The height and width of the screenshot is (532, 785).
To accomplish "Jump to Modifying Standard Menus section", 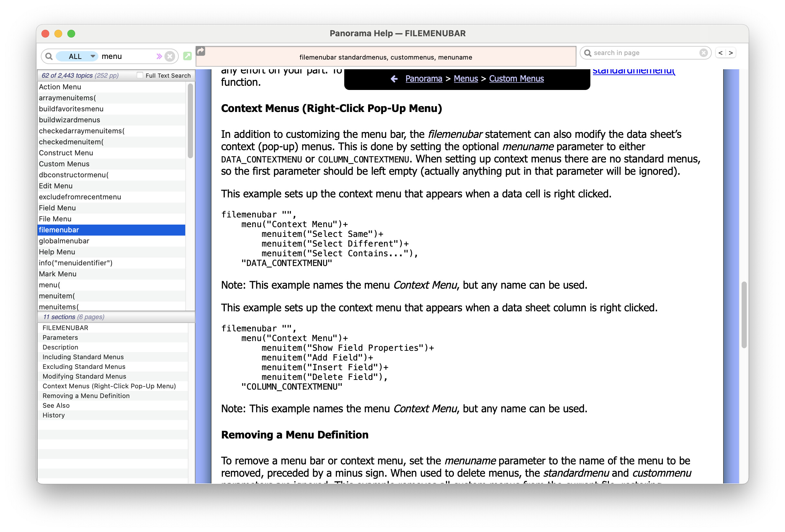I will point(112,376).
